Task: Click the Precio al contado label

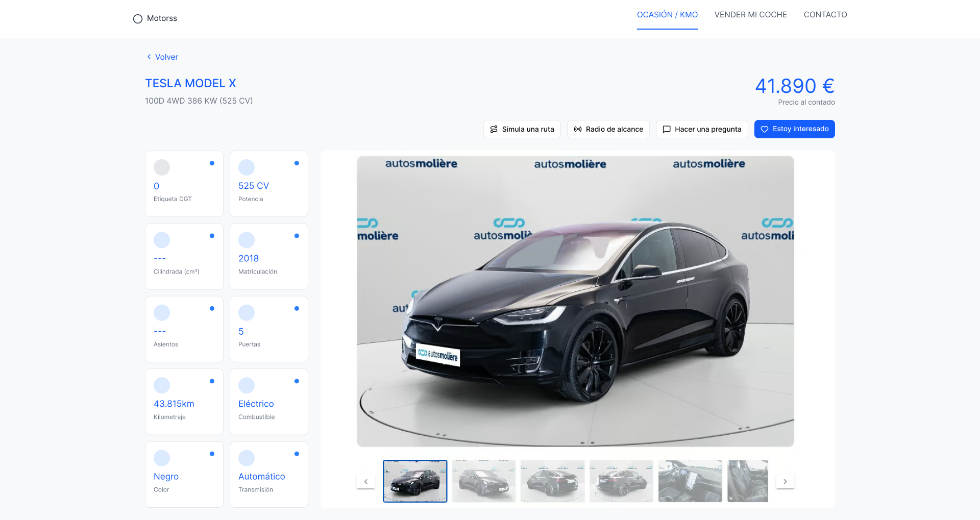Action: point(806,102)
